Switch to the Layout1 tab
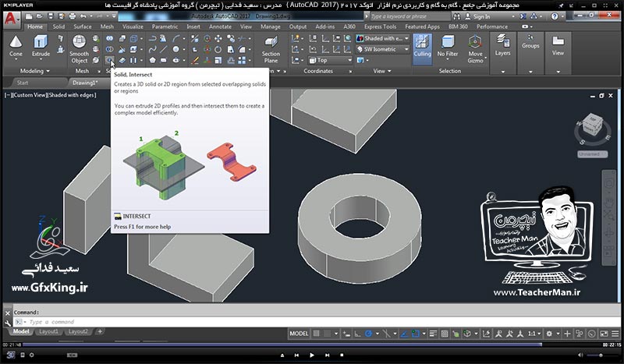This screenshot has height=364, width=624. (x=48, y=331)
